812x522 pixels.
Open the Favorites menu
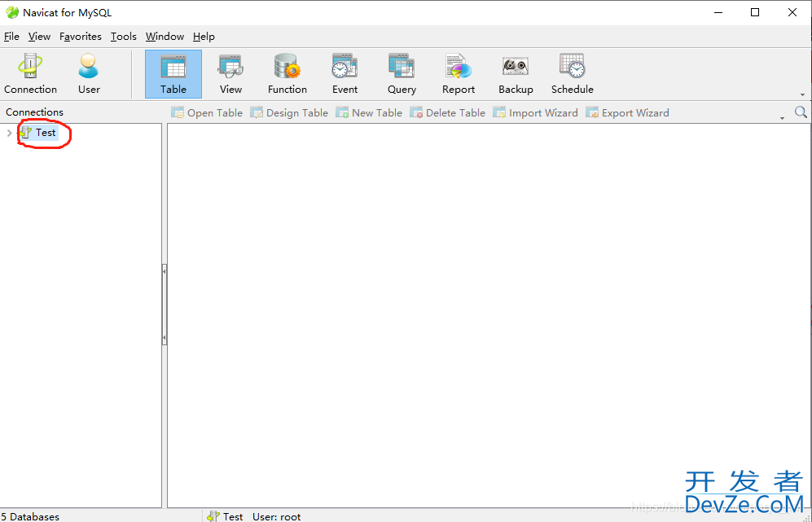(x=81, y=37)
